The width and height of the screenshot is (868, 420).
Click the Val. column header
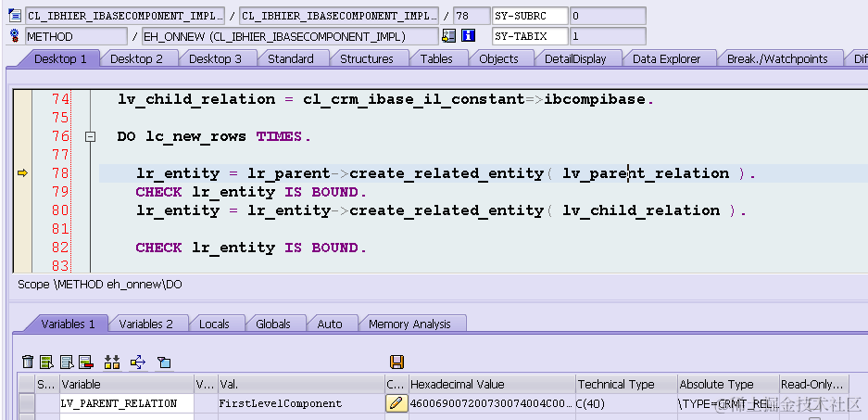pyautogui.click(x=301, y=384)
